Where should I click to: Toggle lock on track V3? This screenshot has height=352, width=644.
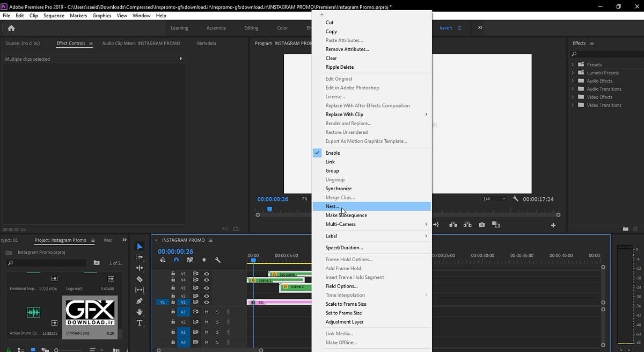click(x=173, y=288)
